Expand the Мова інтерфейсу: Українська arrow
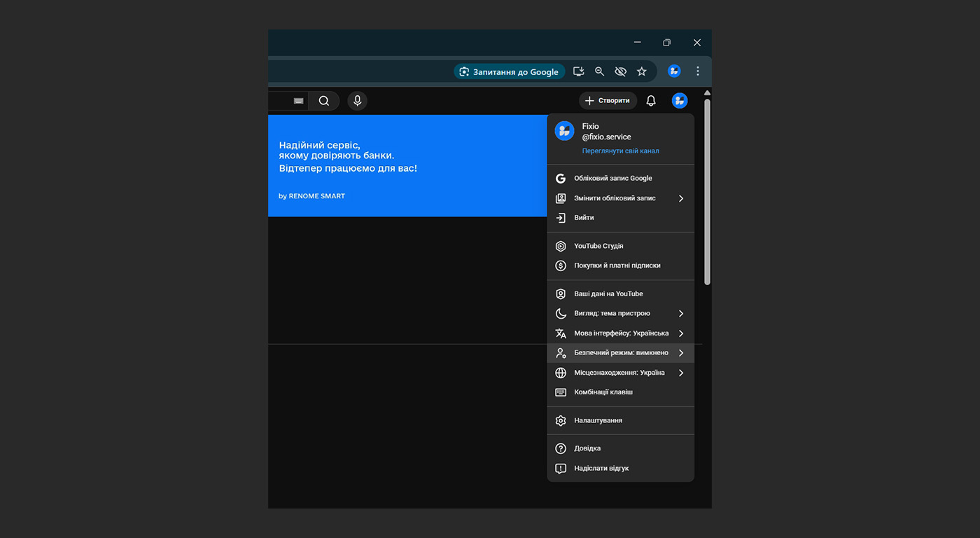This screenshot has height=538, width=980. tap(681, 333)
